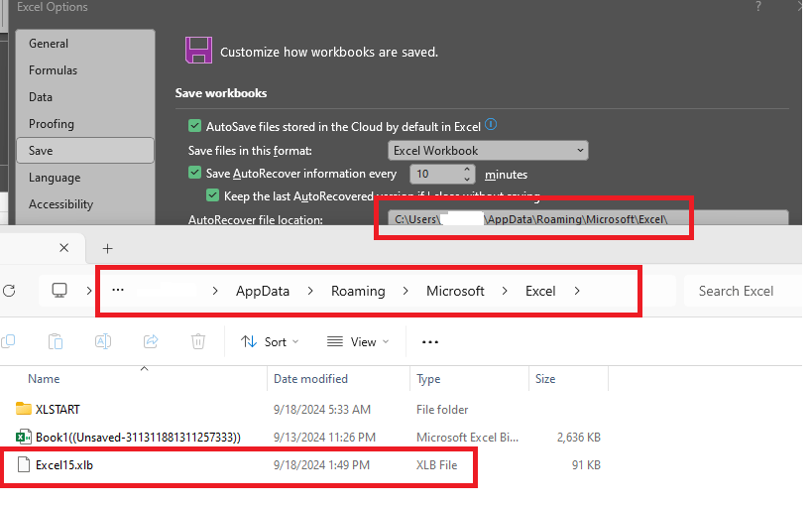Select the XLSTART folder

click(58, 410)
